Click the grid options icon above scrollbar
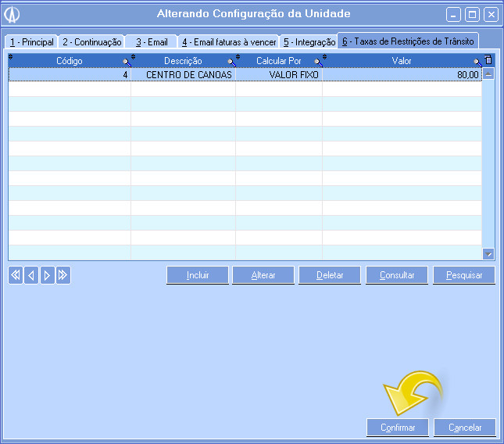The width and height of the screenshot is (504, 444). [x=488, y=59]
